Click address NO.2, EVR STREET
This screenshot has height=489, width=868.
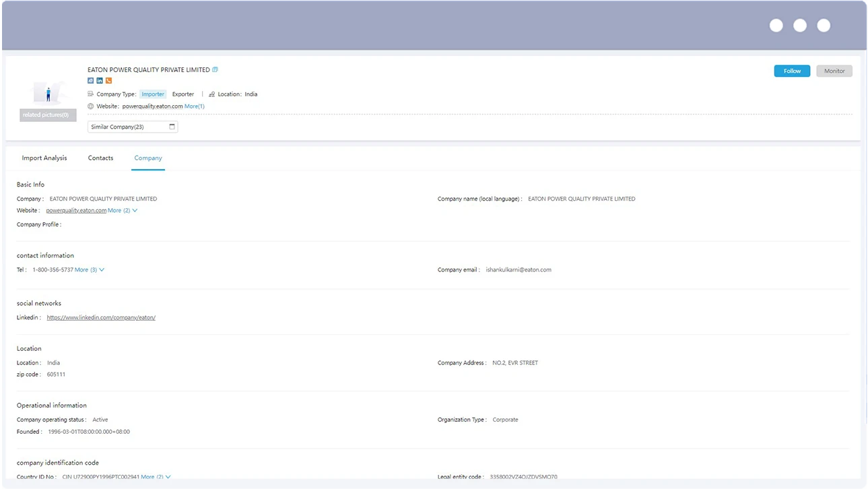515,363
